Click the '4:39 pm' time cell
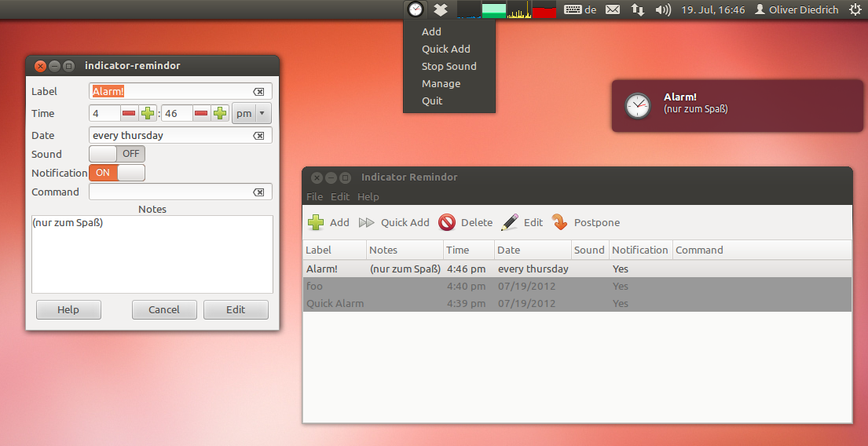 (466, 303)
